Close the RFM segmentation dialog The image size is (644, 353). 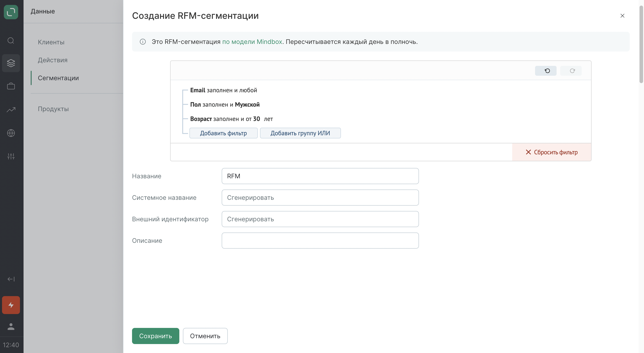[622, 16]
